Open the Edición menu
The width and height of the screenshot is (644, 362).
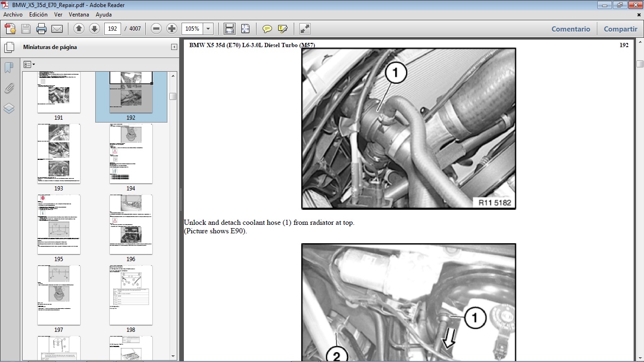[40, 15]
